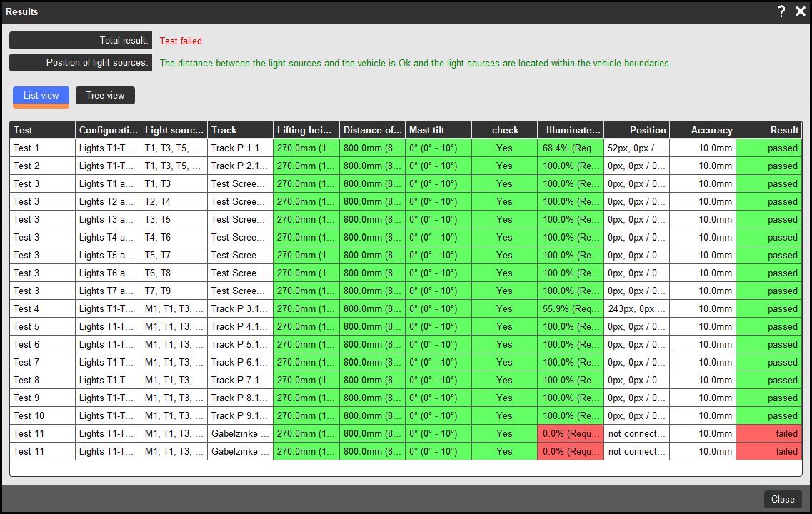Click the Distance of... column header

(372, 131)
